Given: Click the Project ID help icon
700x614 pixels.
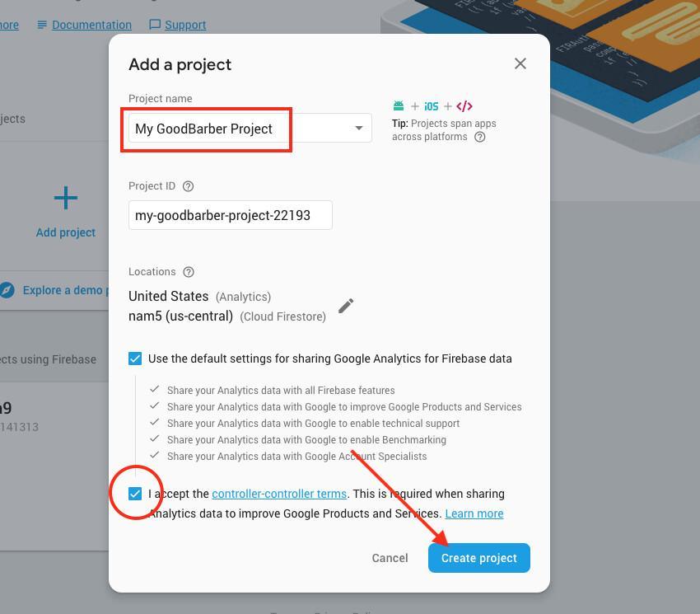Looking at the screenshot, I should click(189, 186).
